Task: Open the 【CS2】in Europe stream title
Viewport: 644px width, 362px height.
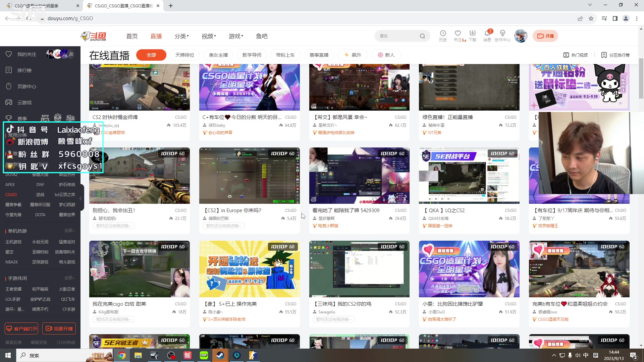Action: [x=233, y=210]
